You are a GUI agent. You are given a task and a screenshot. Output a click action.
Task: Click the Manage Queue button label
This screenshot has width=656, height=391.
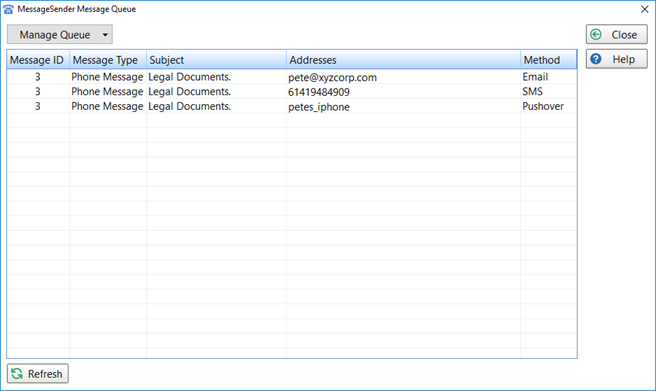tap(55, 35)
